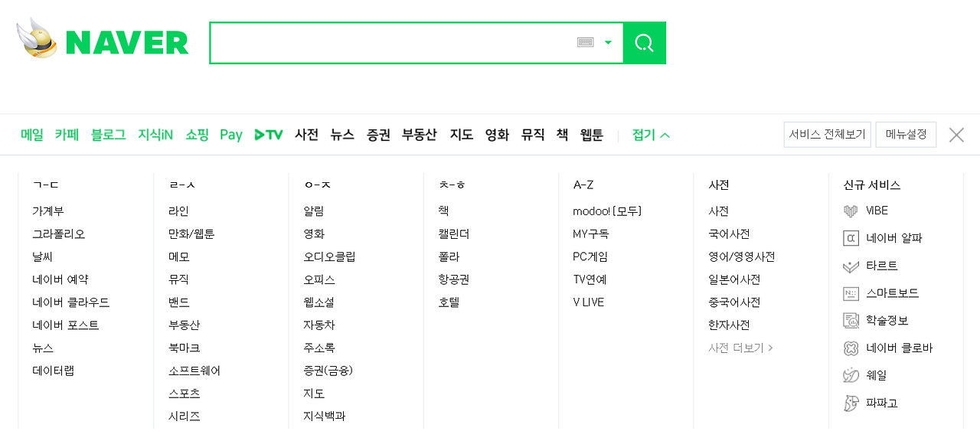Open the VIBE service icon
This screenshot has height=441, width=980.
click(x=851, y=211)
